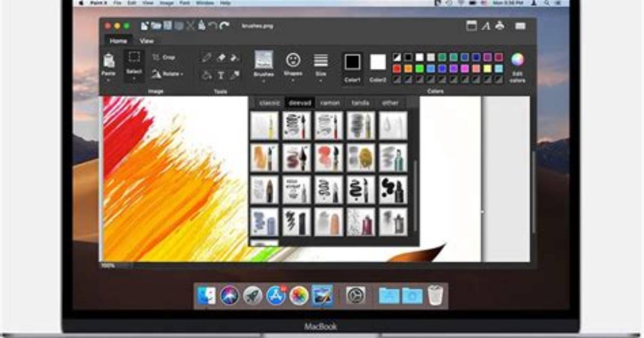Open the Edit colors wheel
644x338 pixels.
click(517, 60)
